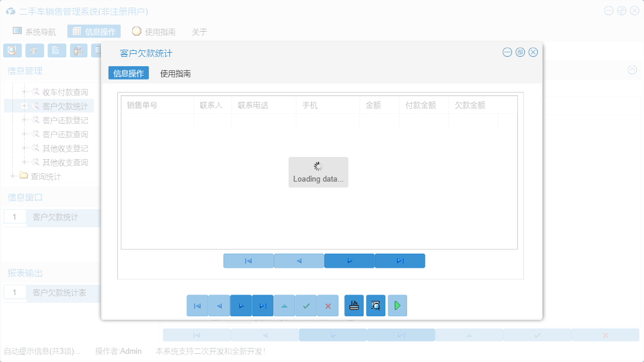Click the blank document icon in the left toolbar
This screenshot has height=362, width=644.
click(56, 50)
